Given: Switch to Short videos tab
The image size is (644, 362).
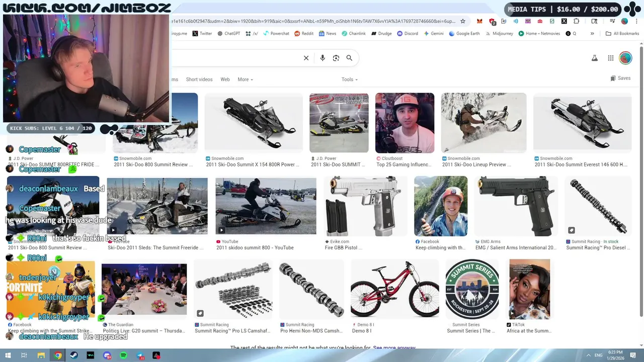Looking at the screenshot, I should [199, 79].
